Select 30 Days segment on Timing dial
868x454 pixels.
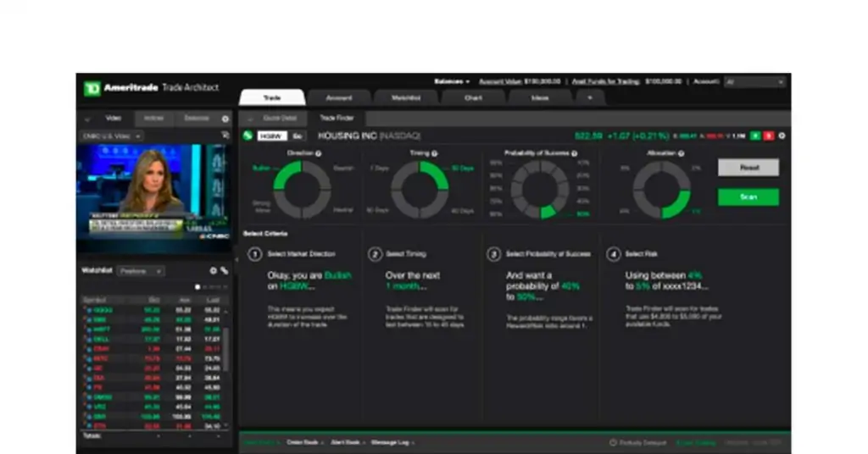(437, 174)
